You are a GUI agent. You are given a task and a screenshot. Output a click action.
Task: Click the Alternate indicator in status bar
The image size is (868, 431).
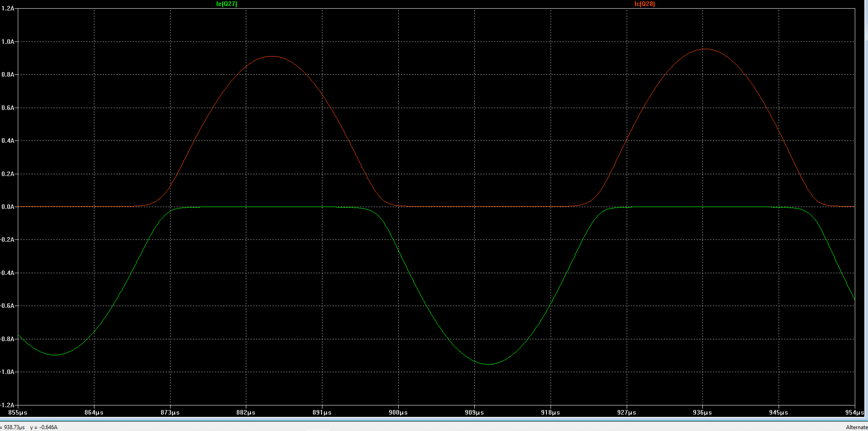(x=857, y=427)
